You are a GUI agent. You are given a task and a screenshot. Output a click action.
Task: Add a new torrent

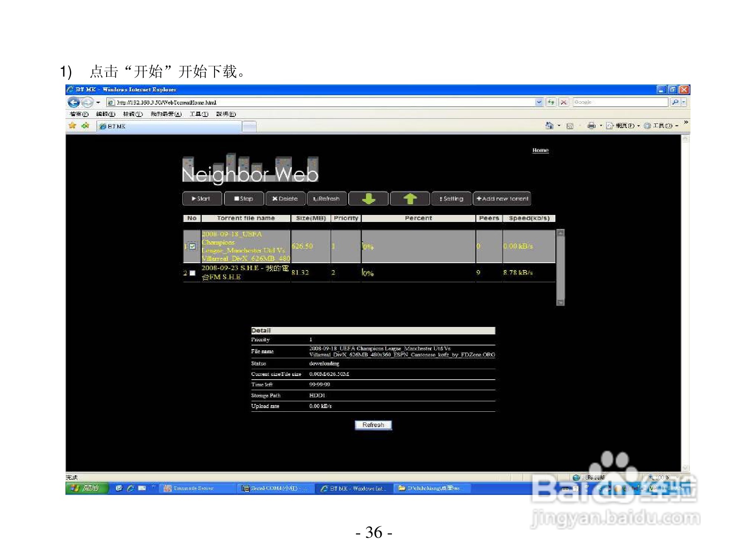point(502,198)
